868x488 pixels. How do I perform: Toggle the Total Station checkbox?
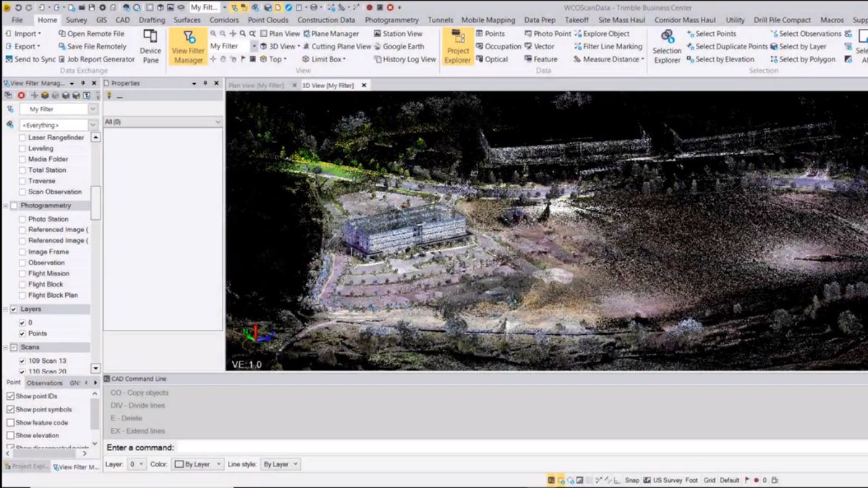click(x=22, y=170)
